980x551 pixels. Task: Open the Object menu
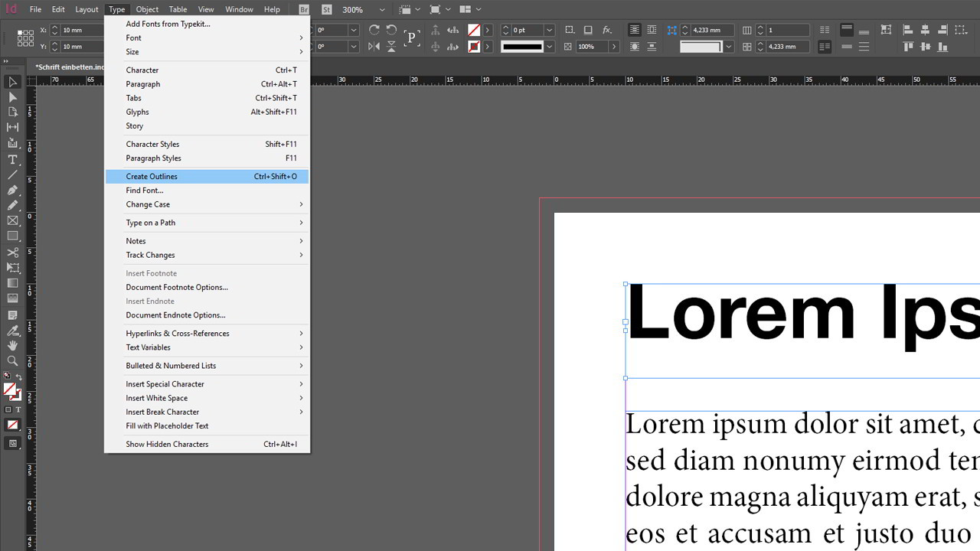tap(147, 9)
